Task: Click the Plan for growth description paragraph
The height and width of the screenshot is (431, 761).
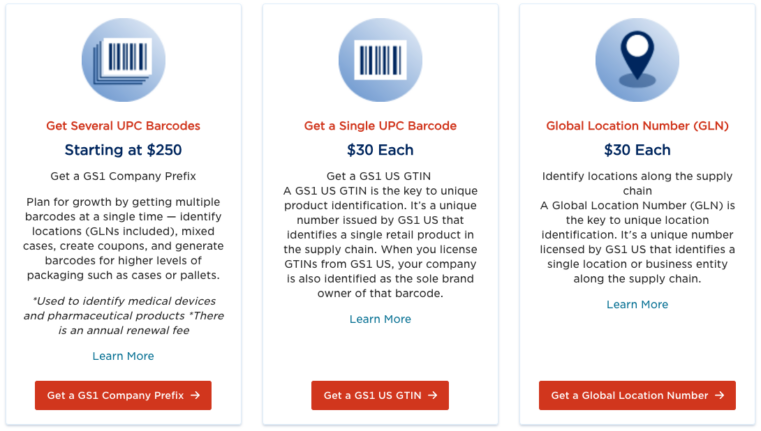Action: click(123, 238)
